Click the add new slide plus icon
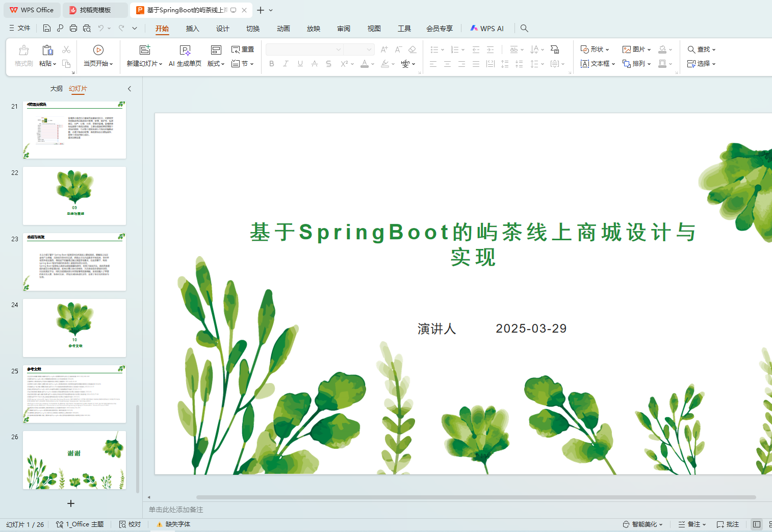Viewport: 772px width, 532px height. (x=71, y=503)
